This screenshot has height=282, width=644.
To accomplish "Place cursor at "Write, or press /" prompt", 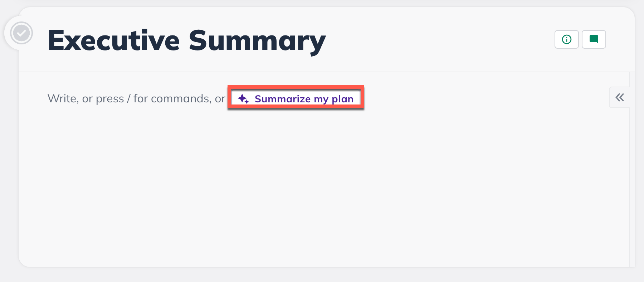I will (x=86, y=99).
